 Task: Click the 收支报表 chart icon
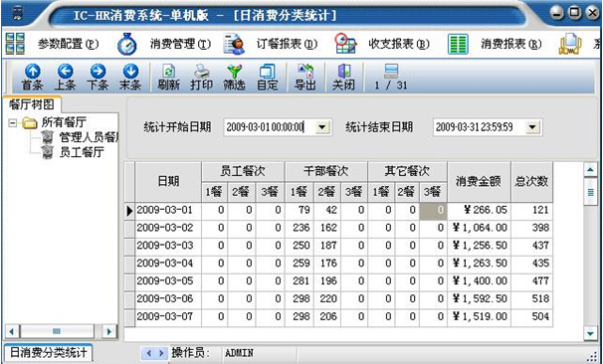[345, 44]
